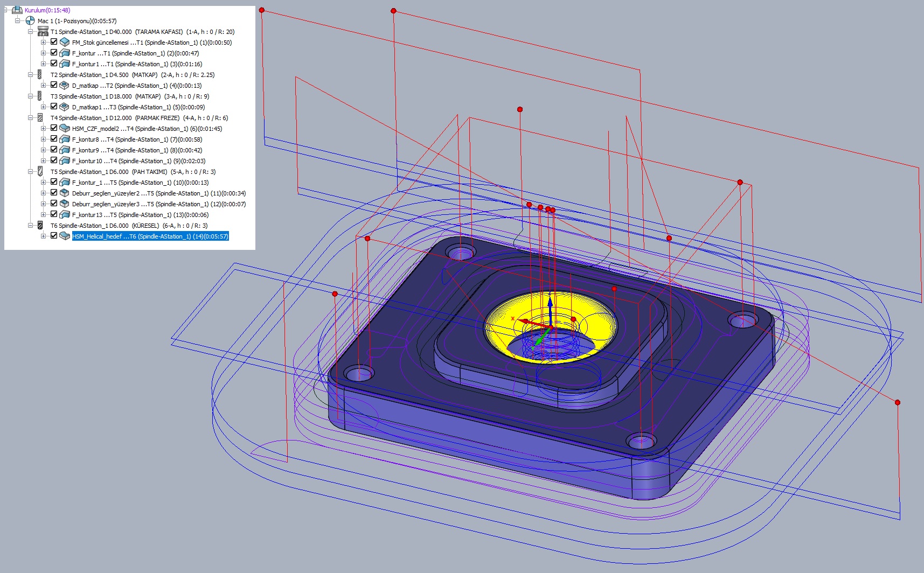Select the 'T6 Spindle-AStation_1 D6.000 (KÜRESEL)' row text
The image size is (924, 573).
(129, 226)
